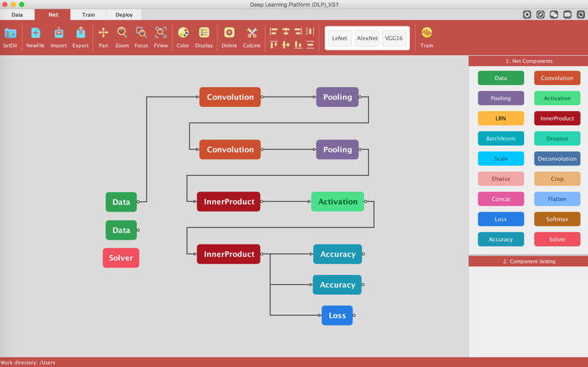Open the Data tab
Viewport: 588px width, 367px height.
point(17,14)
